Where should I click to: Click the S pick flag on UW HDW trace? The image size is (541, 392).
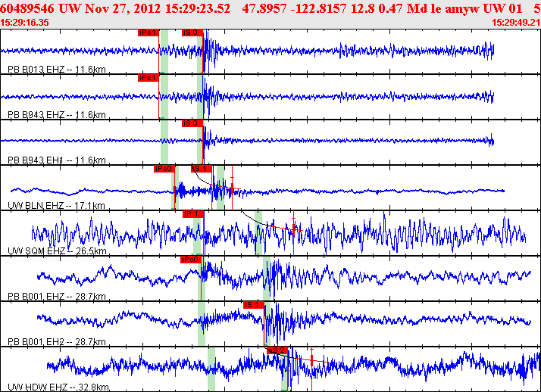tap(277, 350)
